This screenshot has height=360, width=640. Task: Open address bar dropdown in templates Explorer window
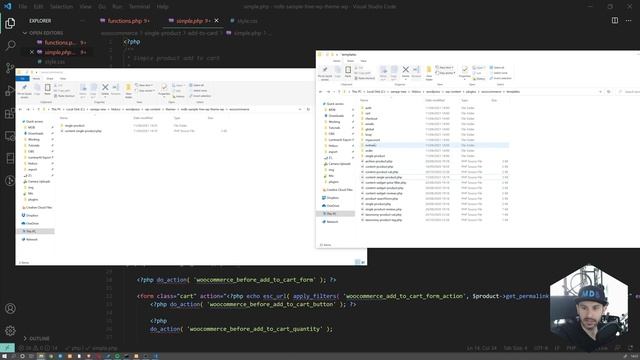(x=600, y=92)
